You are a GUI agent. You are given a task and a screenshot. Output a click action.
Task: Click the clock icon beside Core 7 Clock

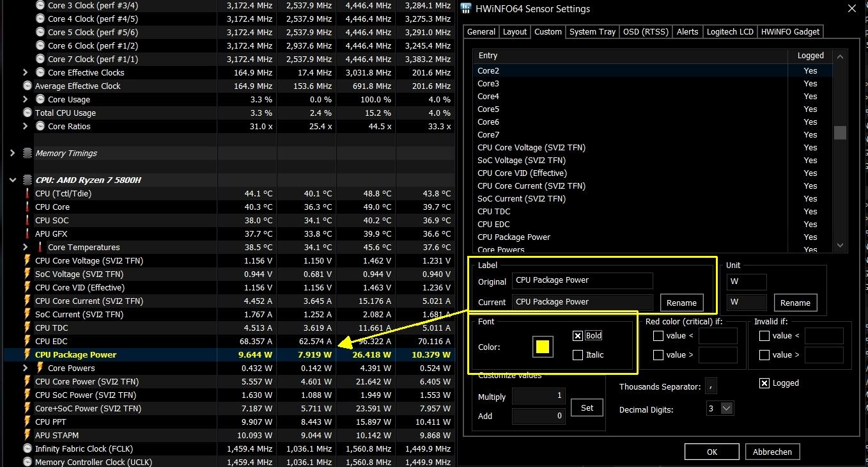click(40, 59)
